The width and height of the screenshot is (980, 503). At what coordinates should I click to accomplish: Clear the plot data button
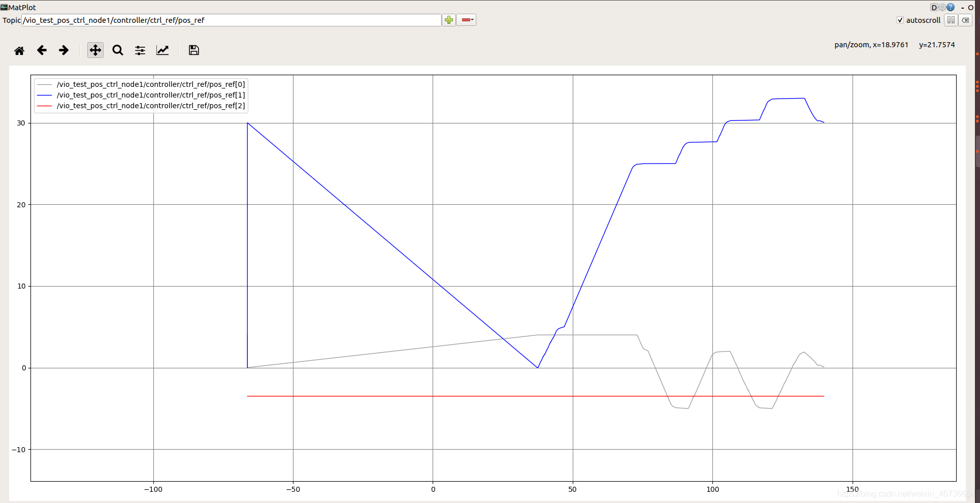click(965, 20)
